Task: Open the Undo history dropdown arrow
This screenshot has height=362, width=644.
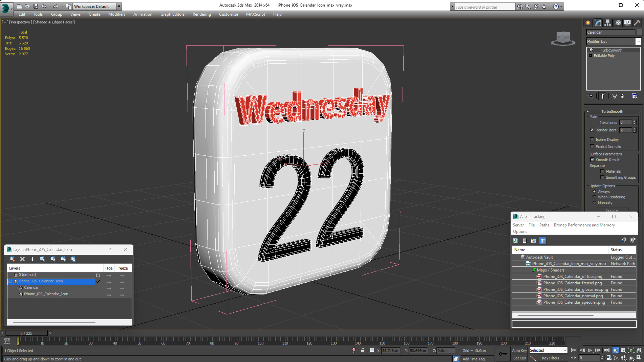Action: (50, 6)
